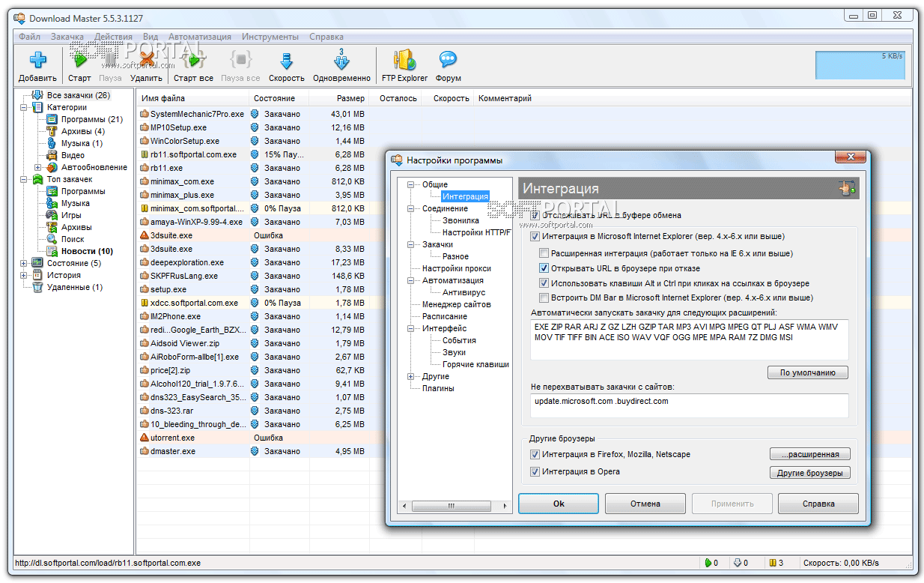Image resolution: width=924 pixels, height=583 pixels.
Task: Collapse the Общие node in settings tree
Action: coord(410,184)
